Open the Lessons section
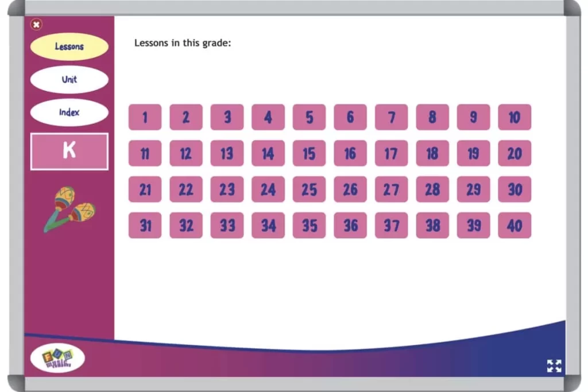 69,46
